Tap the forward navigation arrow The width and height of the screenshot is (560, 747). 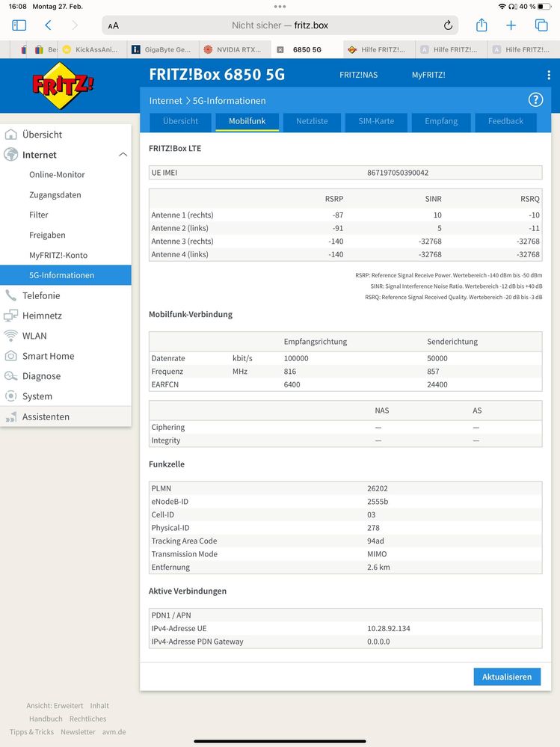[75, 25]
